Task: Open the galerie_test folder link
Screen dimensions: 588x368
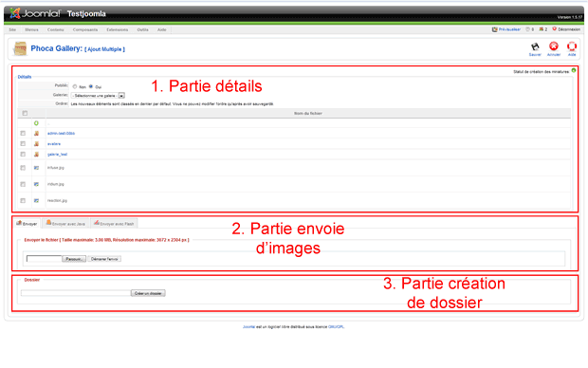Action: pyautogui.click(x=57, y=155)
